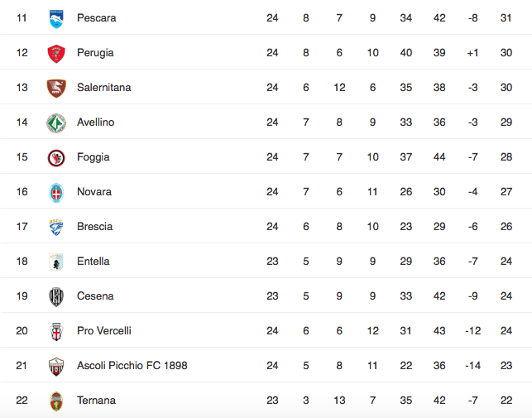The image size is (532, 418).
Task: Click Brescia's points total of 26
Action: 506,227
